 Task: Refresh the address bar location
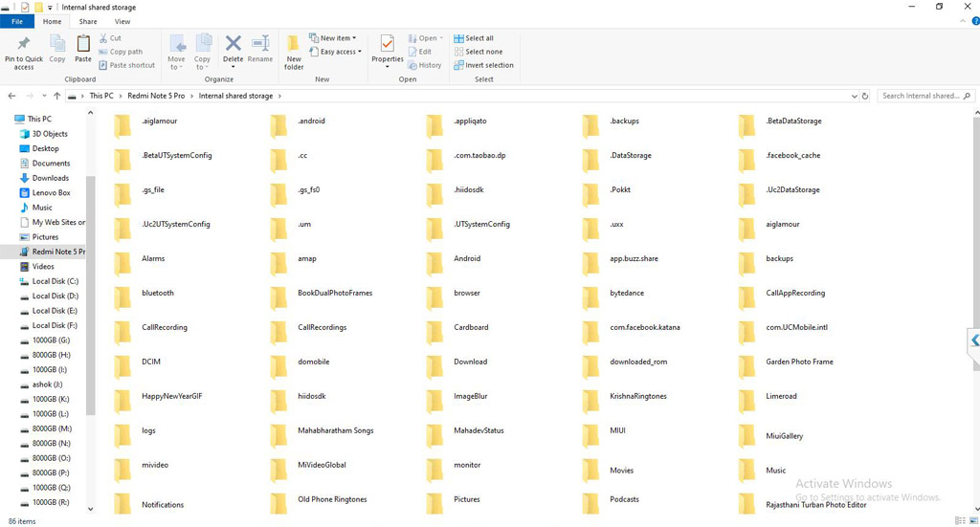(865, 97)
